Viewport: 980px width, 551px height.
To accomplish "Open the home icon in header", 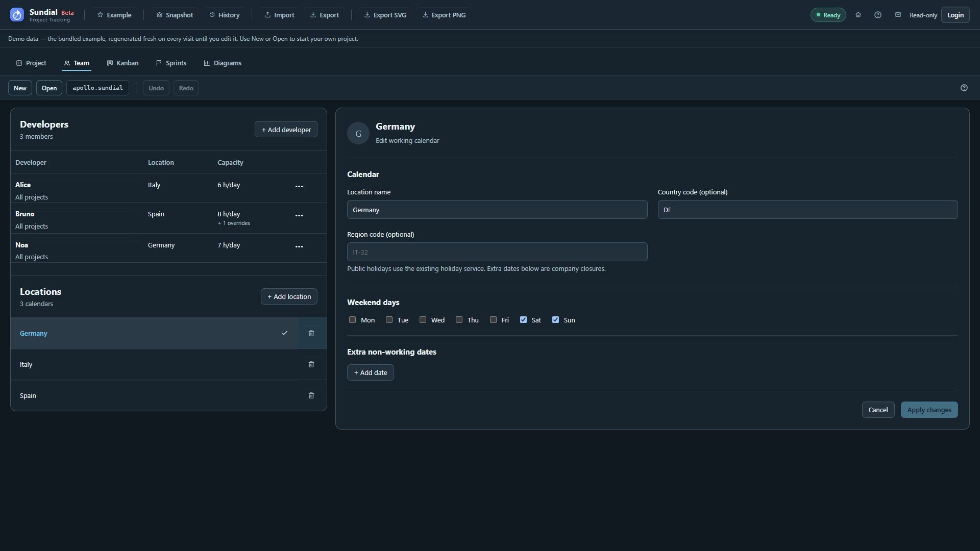I will (x=858, y=15).
